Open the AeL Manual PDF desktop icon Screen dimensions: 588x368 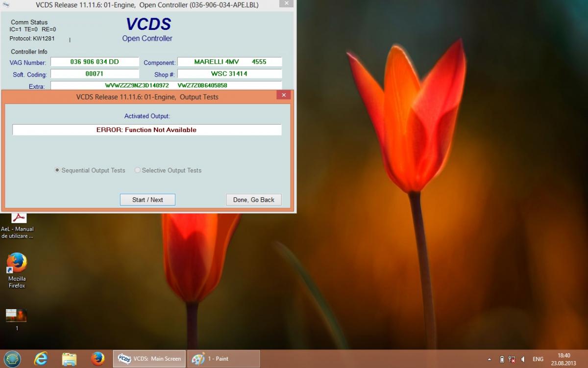(x=17, y=227)
